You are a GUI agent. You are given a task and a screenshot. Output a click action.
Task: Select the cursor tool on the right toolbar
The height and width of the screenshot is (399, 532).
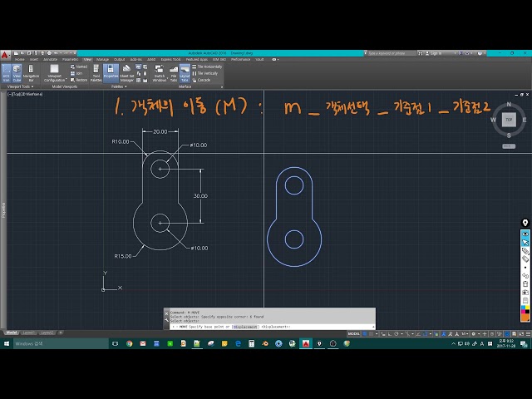(x=525, y=242)
